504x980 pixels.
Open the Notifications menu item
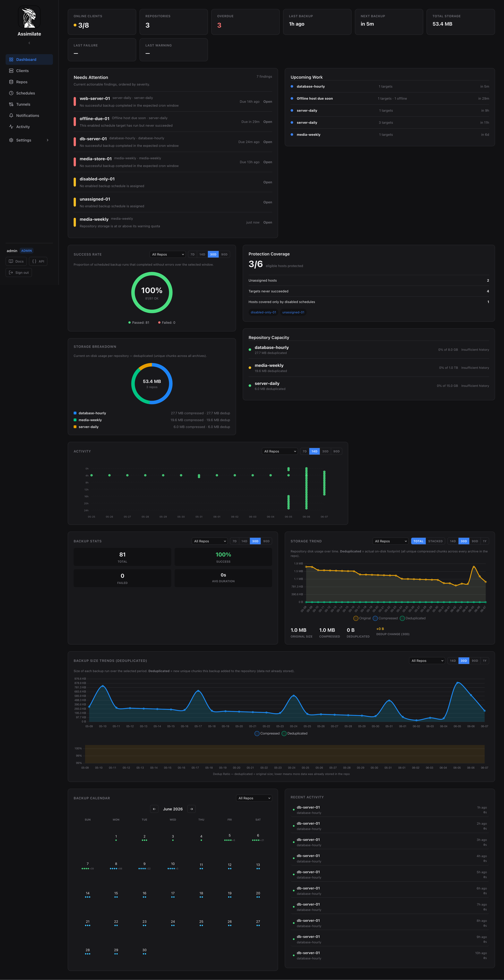(29, 116)
